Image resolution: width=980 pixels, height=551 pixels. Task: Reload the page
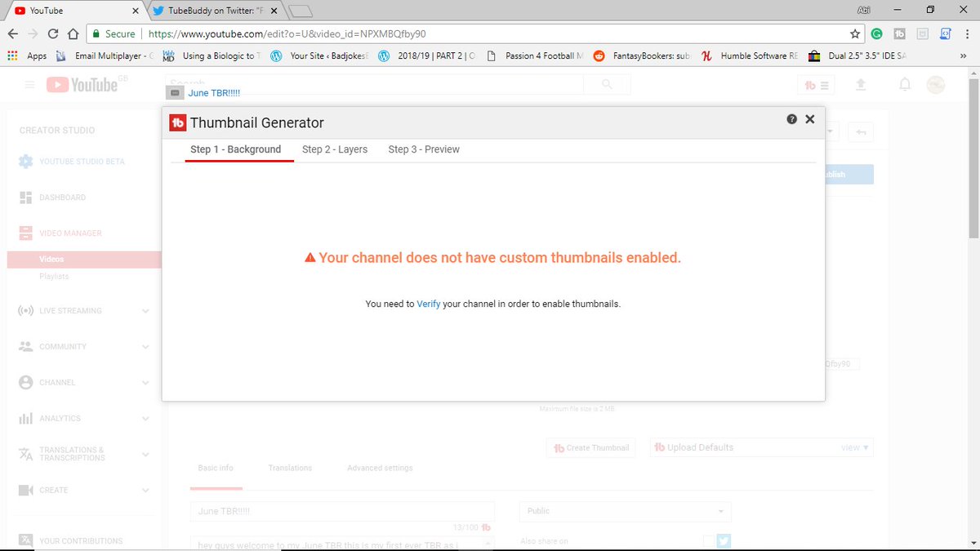(53, 34)
